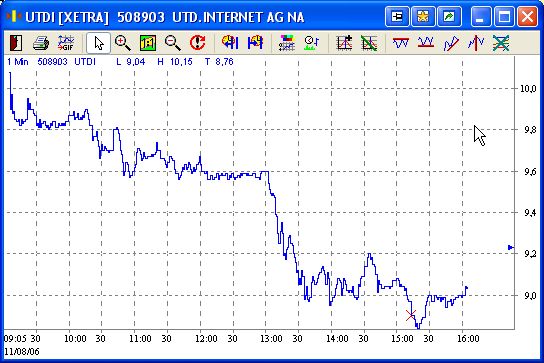Minimize the UTDI chart window
Image resolution: width=544 pixels, height=363 pixels.
pos(481,16)
